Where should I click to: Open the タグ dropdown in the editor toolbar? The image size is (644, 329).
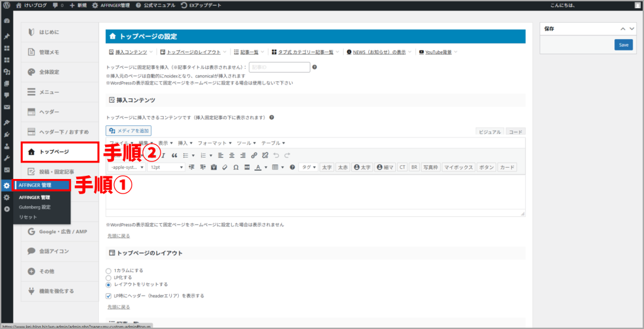pos(308,167)
